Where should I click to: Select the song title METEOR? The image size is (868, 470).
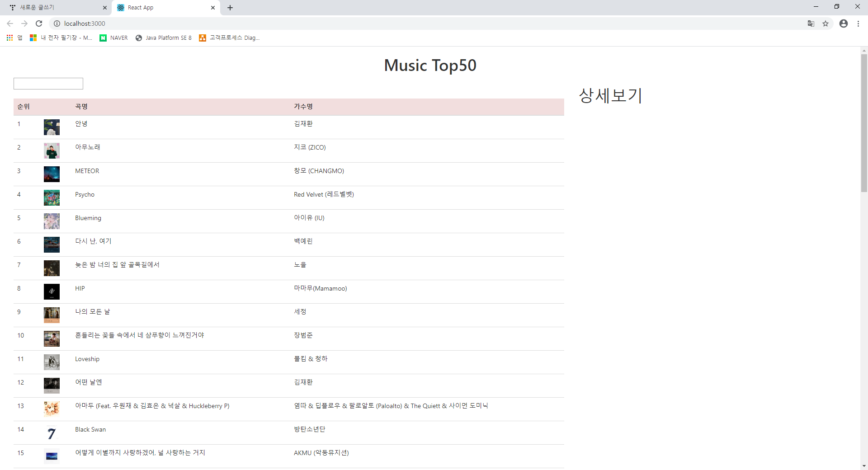87,171
